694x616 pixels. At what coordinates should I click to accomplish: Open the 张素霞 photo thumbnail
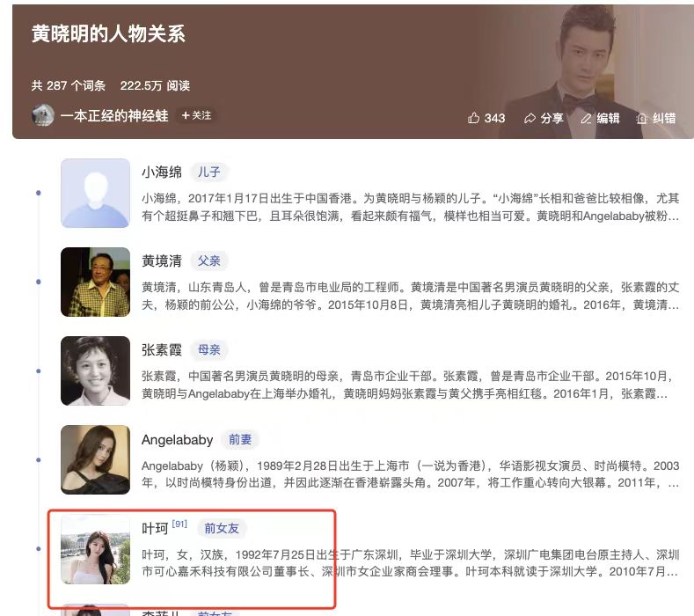(96, 371)
